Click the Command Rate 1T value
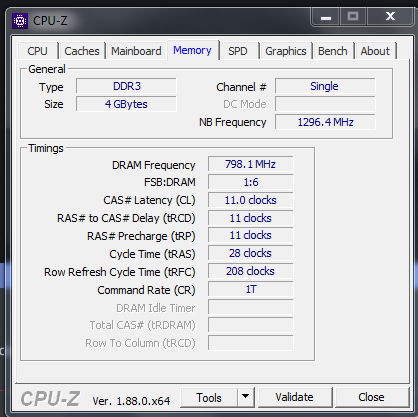This screenshot has height=417, width=418. pos(251,289)
